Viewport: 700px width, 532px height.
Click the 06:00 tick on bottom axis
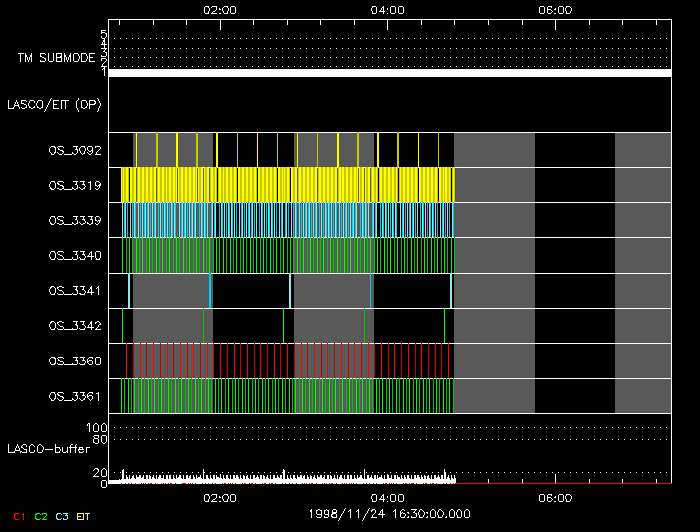pos(554,498)
